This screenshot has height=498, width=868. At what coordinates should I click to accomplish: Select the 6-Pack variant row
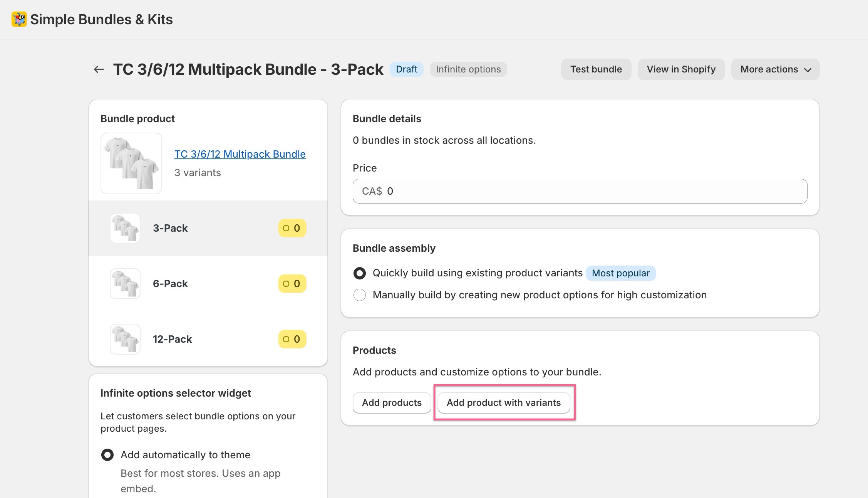click(208, 284)
